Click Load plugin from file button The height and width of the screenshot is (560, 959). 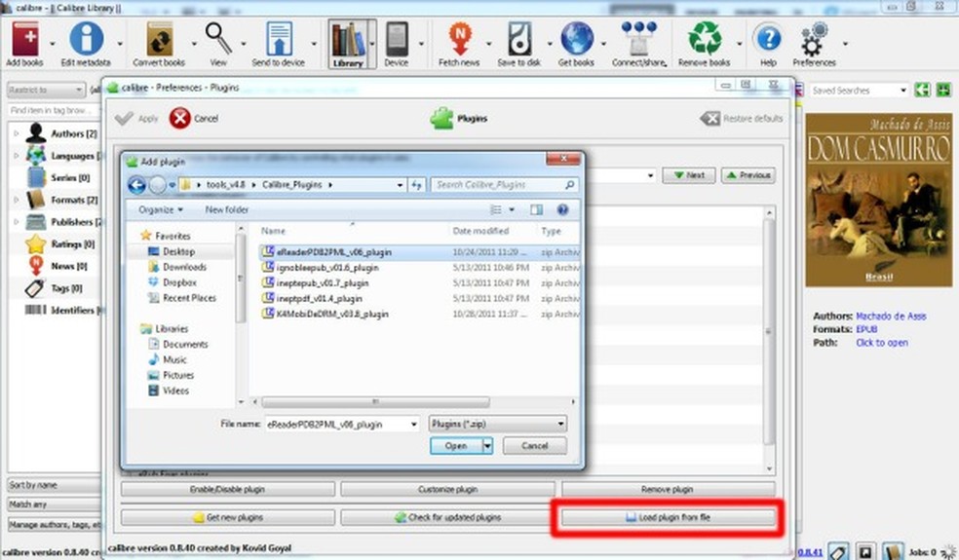tap(668, 517)
